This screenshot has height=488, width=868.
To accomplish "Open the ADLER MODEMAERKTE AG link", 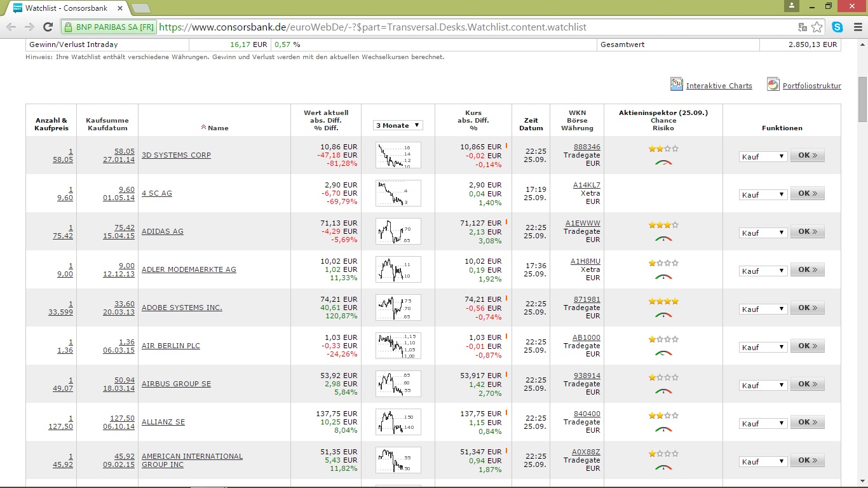I will click(x=189, y=269).
